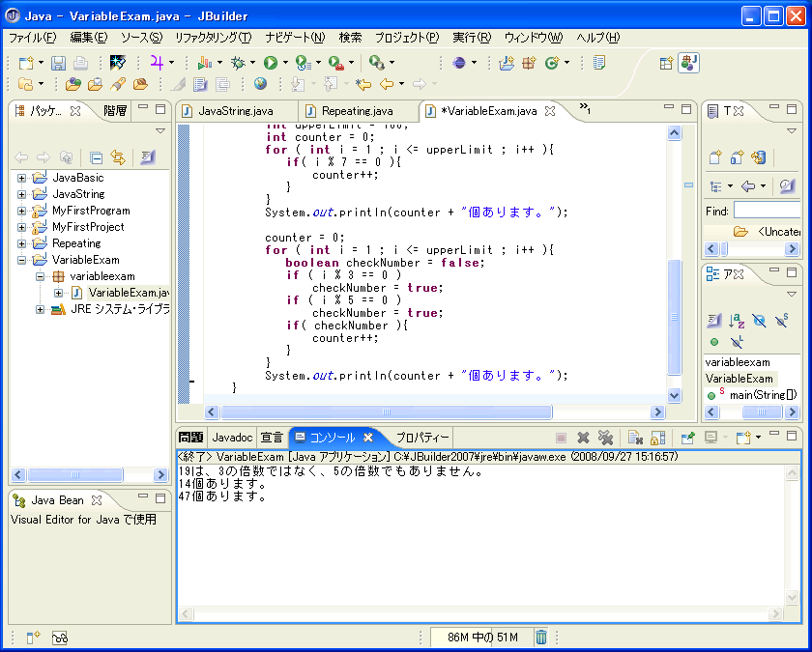Viewport: 812px width, 652px height.
Task: Expand the JavaBasic project node
Action: coord(21,178)
